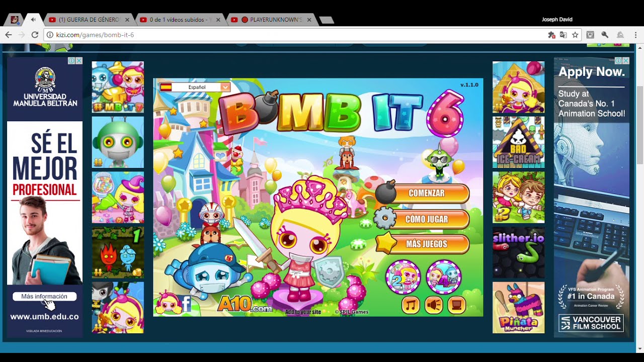This screenshot has width=644, height=362.
Task: Select the pinned tab with speaker icon
Action: pyautogui.click(x=33, y=20)
